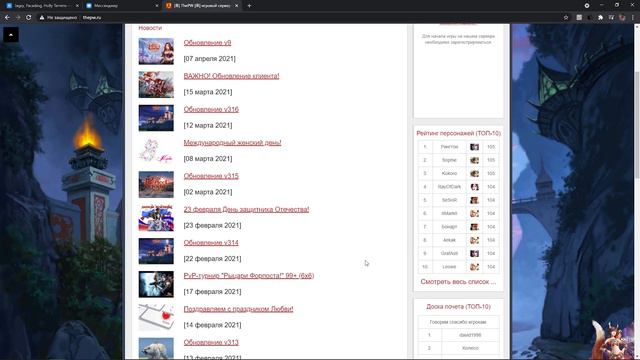Click the PvP tournament thumbnail
The image size is (640, 360).
click(x=156, y=284)
